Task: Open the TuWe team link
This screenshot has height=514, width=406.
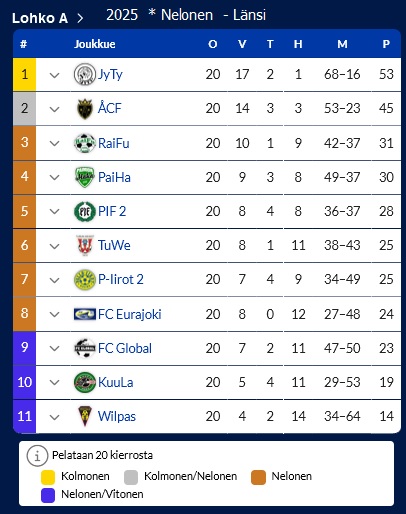Action: 114,245
